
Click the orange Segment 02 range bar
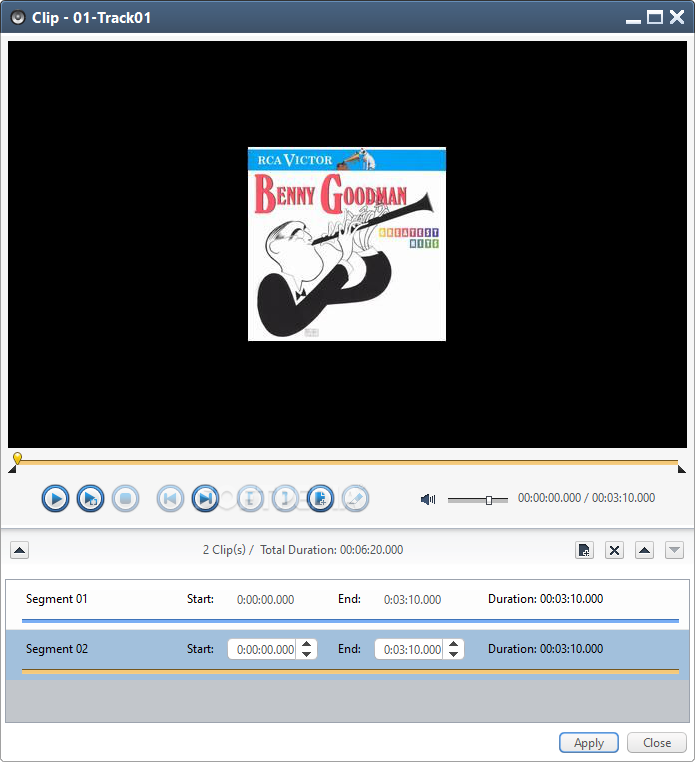(x=350, y=671)
